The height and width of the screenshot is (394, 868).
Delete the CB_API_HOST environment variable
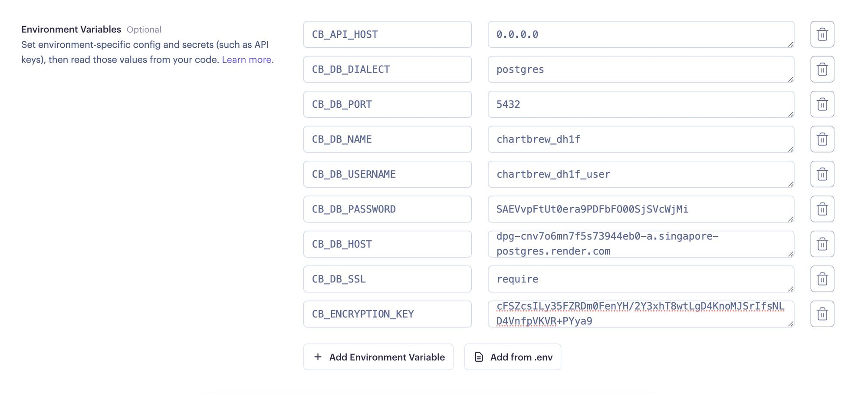click(x=822, y=34)
